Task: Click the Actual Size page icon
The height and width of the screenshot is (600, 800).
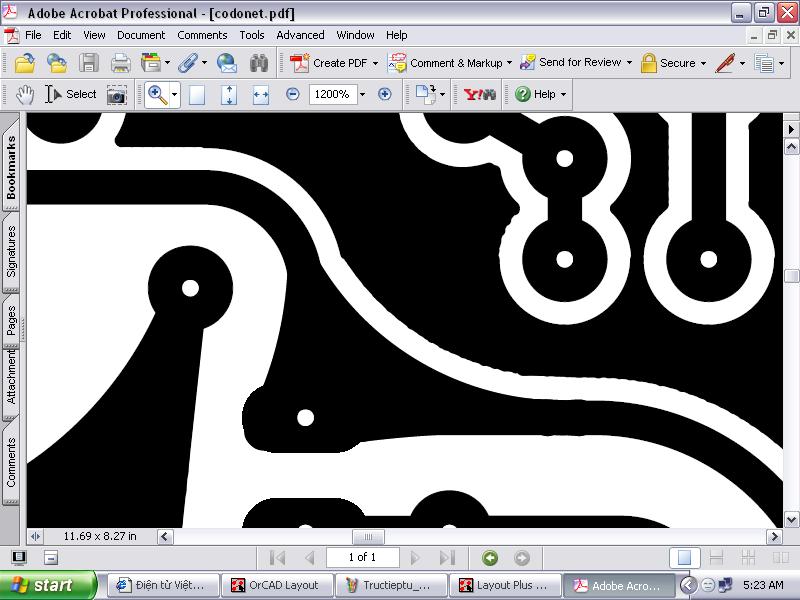Action: (197, 94)
